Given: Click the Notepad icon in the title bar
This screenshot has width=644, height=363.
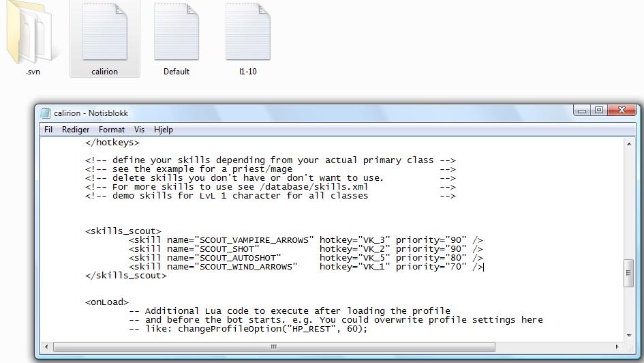Looking at the screenshot, I should click(46, 113).
